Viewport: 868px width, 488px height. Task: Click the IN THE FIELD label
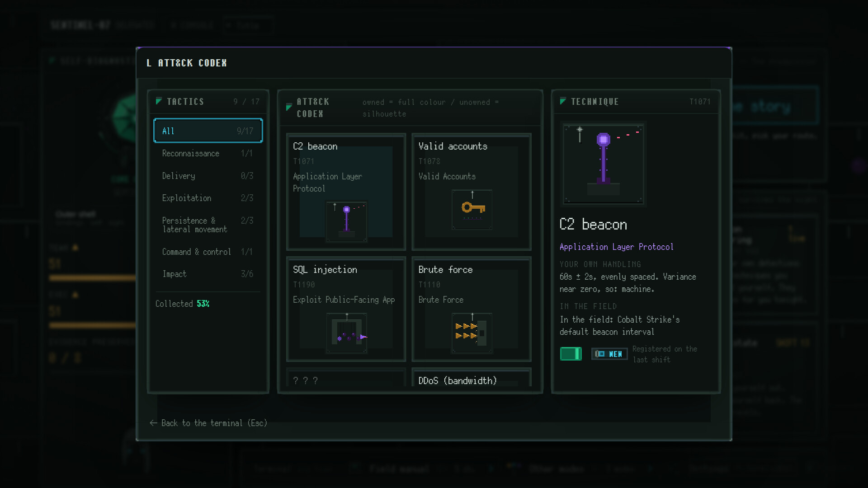point(588,306)
